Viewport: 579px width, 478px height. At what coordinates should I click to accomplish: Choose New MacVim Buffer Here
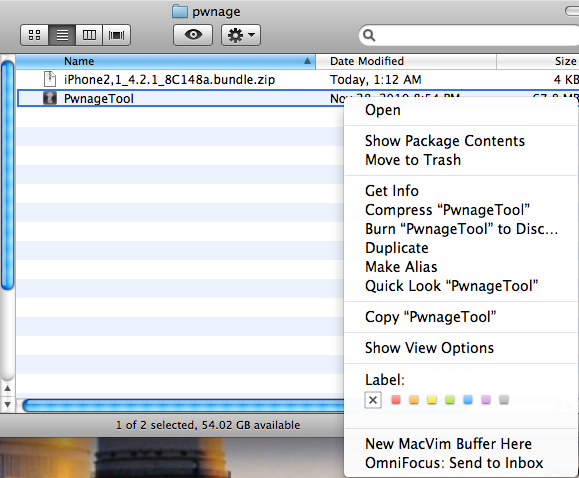point(461,444)
